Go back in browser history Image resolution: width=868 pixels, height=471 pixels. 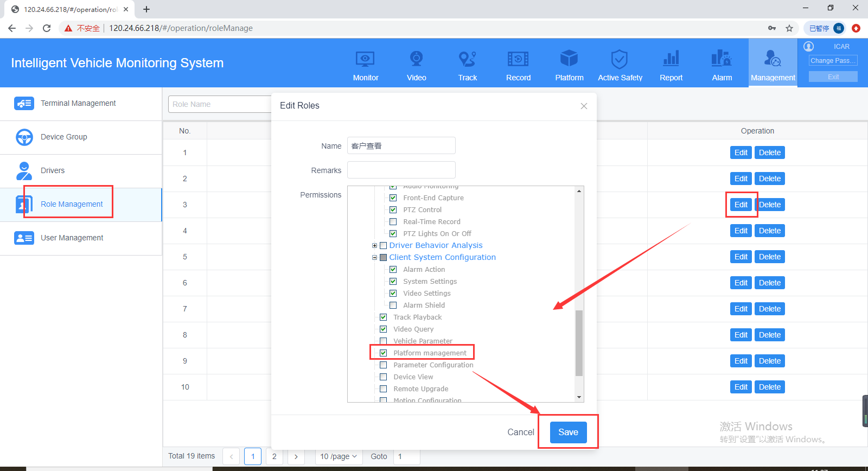click(x=12, y=28)
